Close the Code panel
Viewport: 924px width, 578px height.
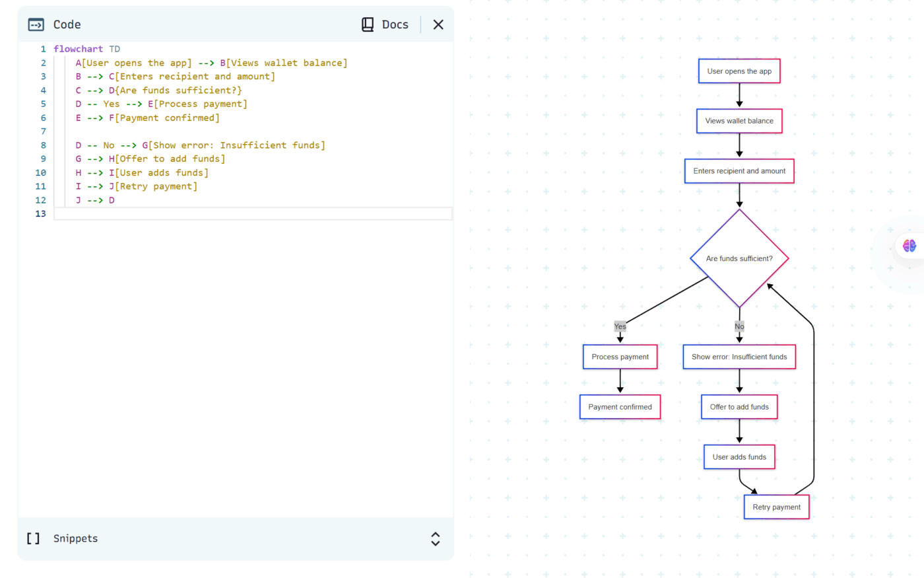(x=438, y=25)
